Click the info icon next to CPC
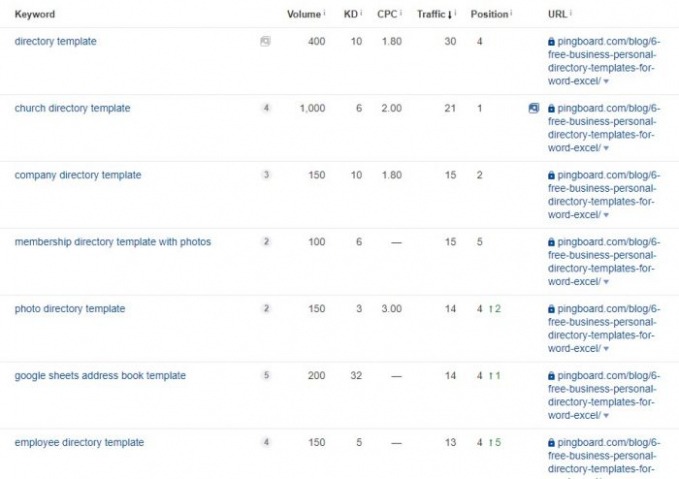 pyautogui.click(x=399, y=14)
